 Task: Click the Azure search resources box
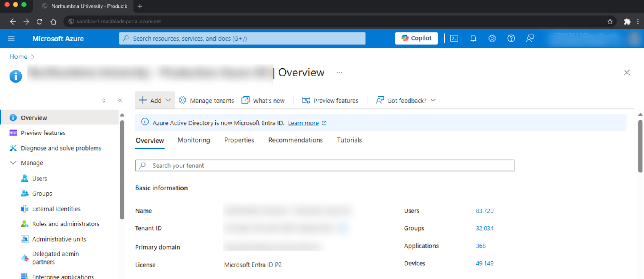click(x=242, y=39)
